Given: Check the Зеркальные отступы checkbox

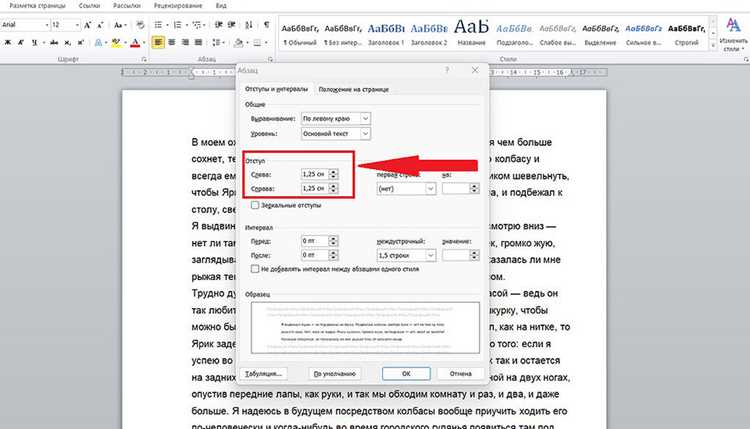Looking at the screenshot, I should [255, 205].
